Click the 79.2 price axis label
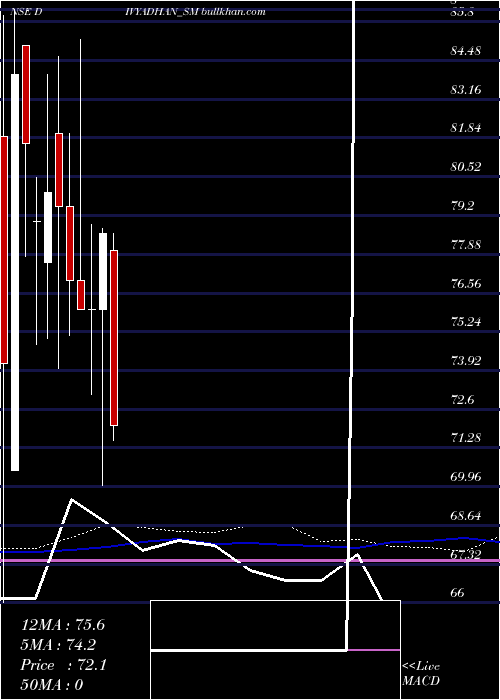The width and height of the screenshot is (500, 700). pyautogui.click(x=462, y=206)
